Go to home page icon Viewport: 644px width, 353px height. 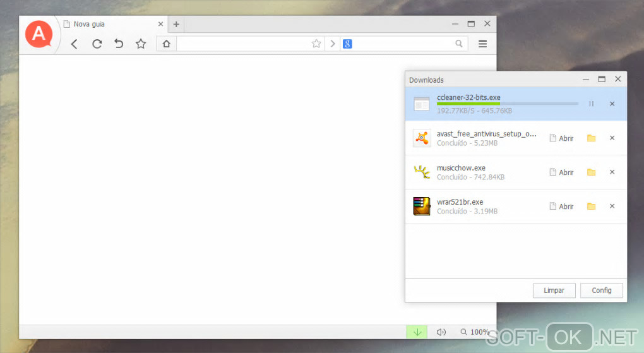(x=166, y=44)
